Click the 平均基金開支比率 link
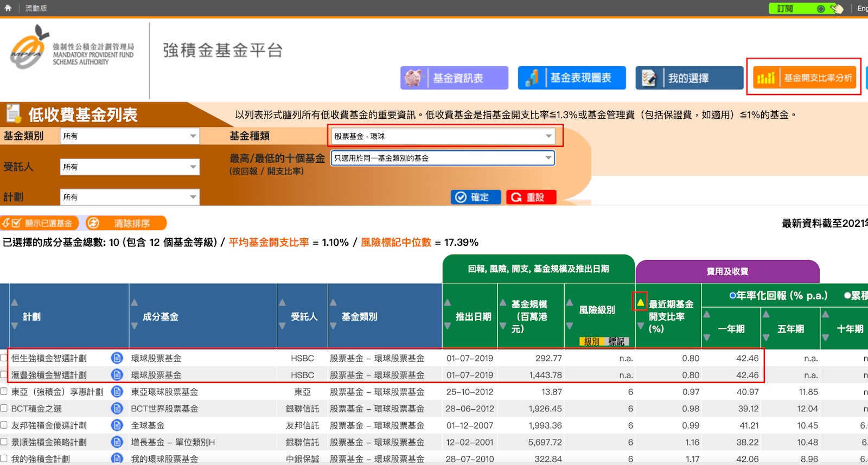 point(269,243)
